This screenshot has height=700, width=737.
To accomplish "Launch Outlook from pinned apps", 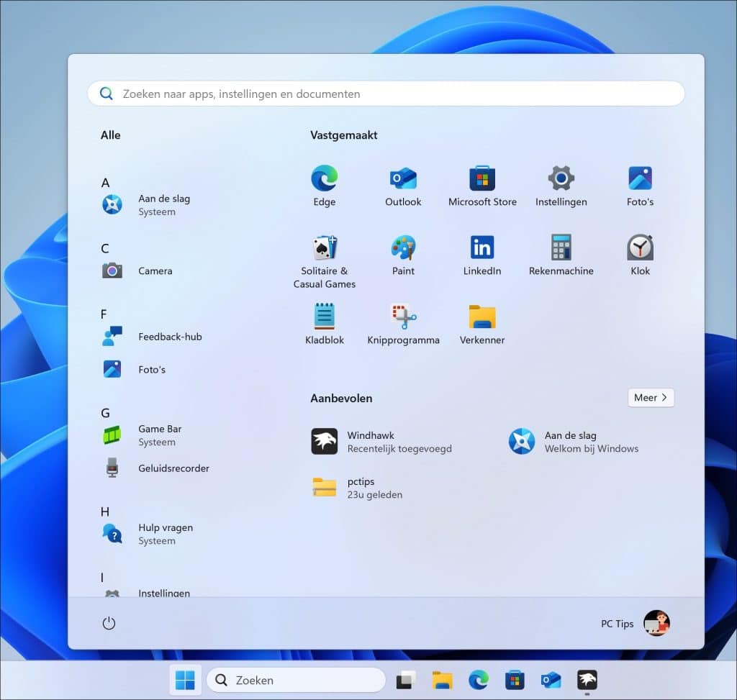I will (403, 186).
